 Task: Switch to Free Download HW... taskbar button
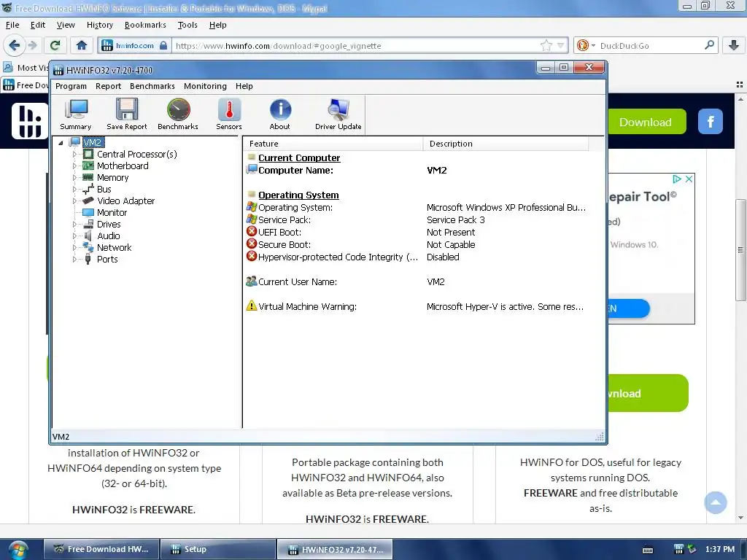pyautogui.click(x=101, y=549)
